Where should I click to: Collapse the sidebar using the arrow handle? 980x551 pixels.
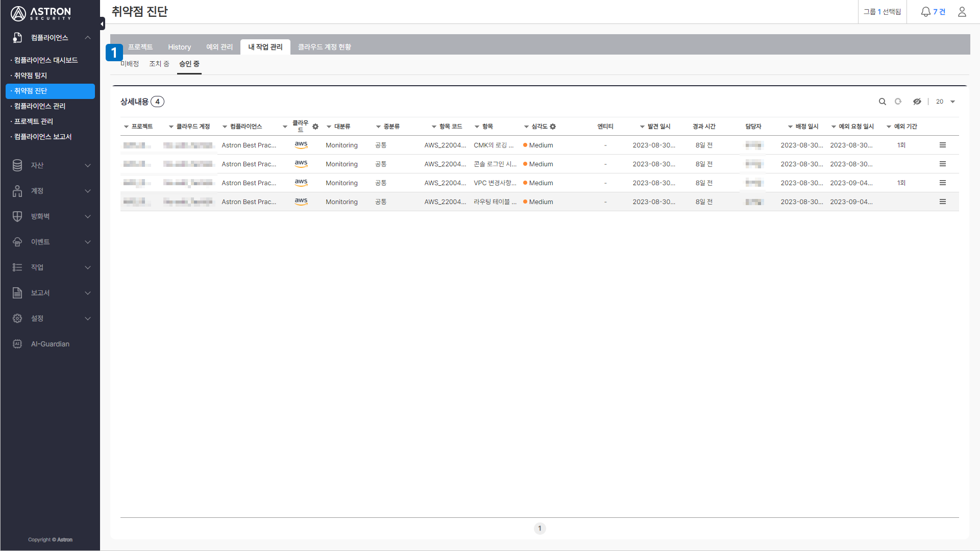(x=102, y=23)
